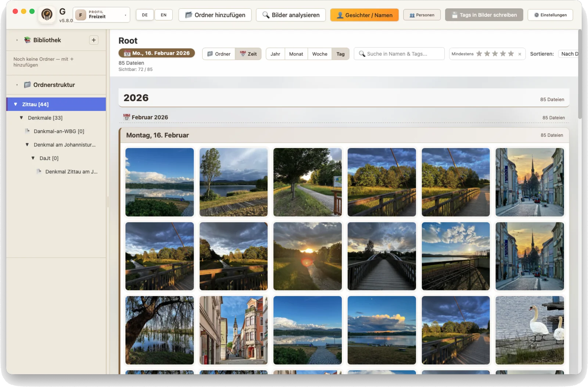Collapse the DaJt folder triangle
Viewport: 588px width, 387px height.
33,158
